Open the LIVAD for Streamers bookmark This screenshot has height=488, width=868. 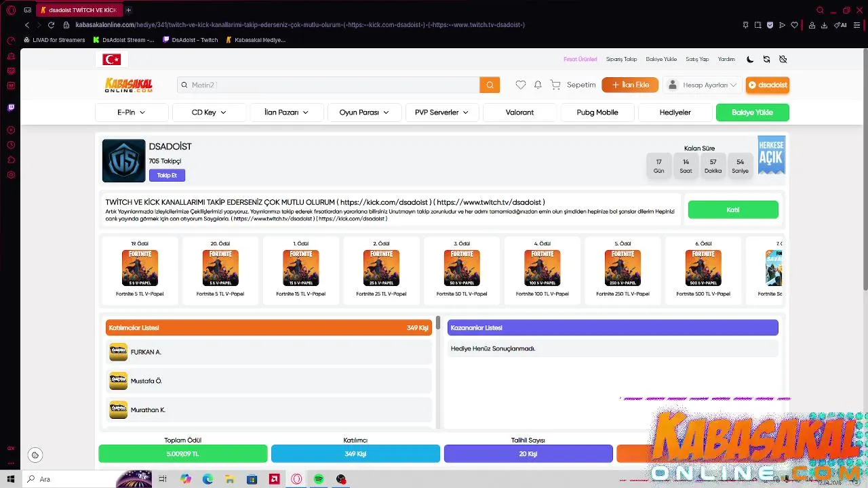(x=54, y=40)
